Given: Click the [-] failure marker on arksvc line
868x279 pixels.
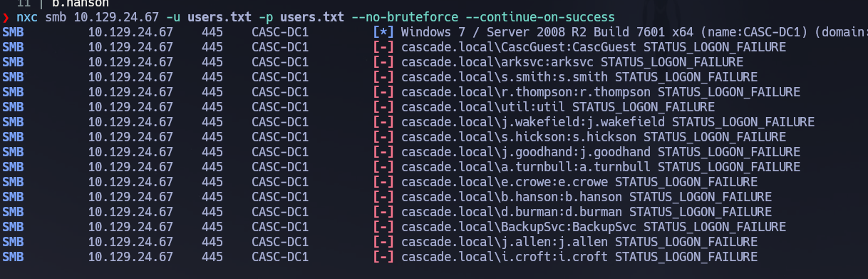Looking at the screenshot, I should (383, 62).
